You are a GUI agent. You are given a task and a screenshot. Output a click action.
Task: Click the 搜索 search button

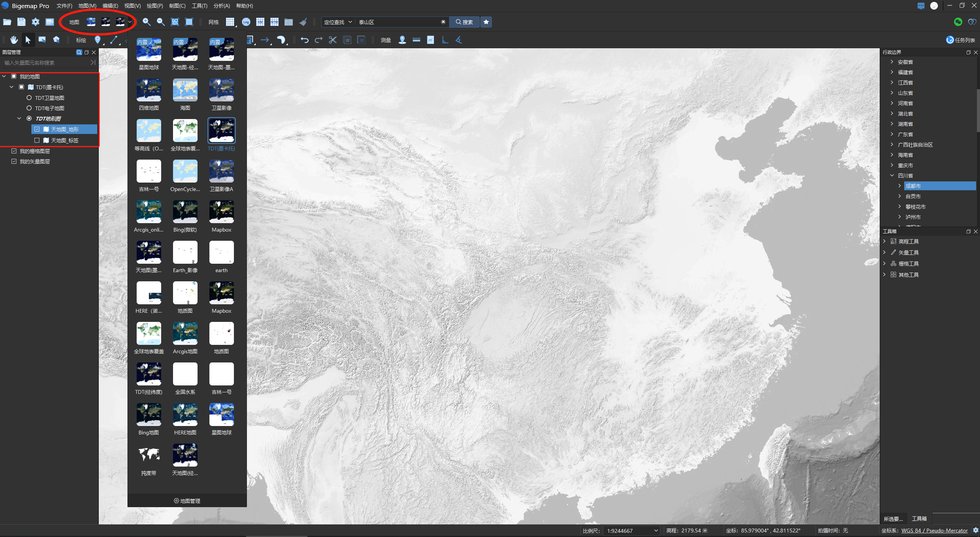pos(464,22)
